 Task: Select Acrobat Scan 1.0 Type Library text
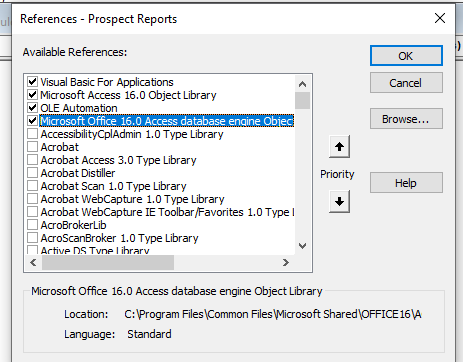click(x=113, y=186)
